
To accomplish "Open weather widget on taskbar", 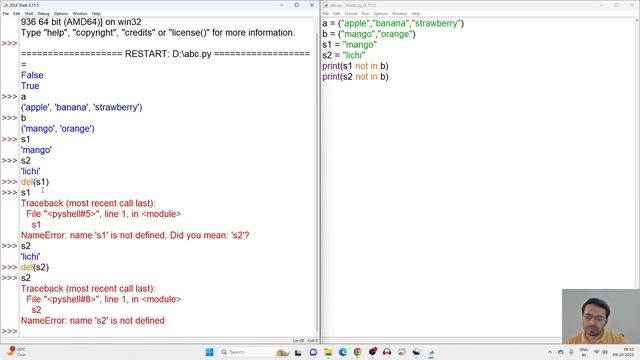I will (x=16, y=352).
